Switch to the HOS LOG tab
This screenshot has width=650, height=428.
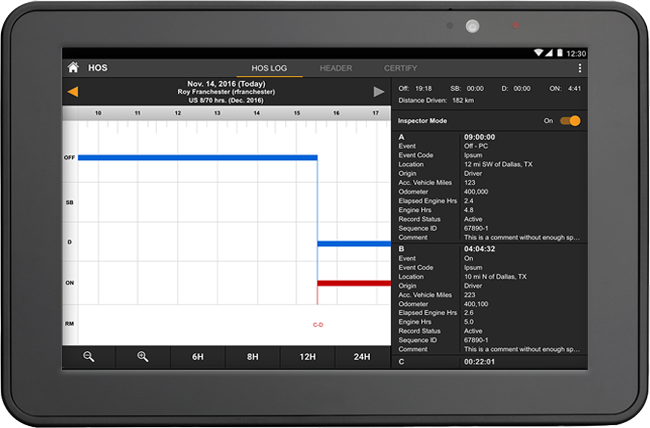click(x=269, y=68)
